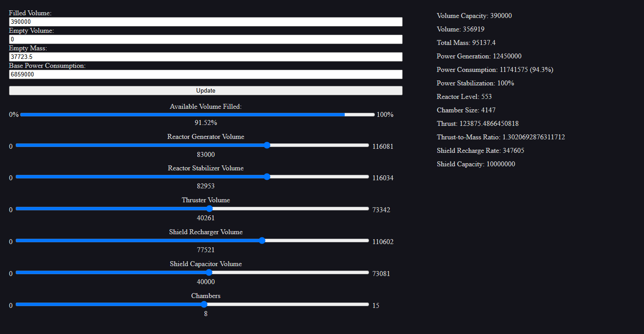The width and height of the screenshot is (644, 334).
Task: Click the Empty Volume input field
Action: point(205,39)
